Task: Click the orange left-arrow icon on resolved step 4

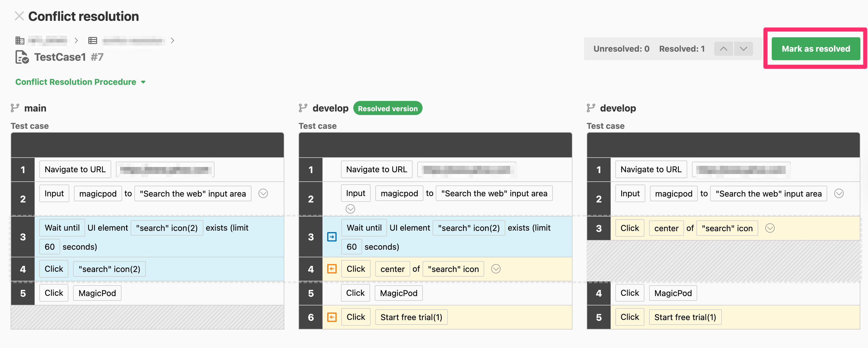Action: click(x=332, y=269)
